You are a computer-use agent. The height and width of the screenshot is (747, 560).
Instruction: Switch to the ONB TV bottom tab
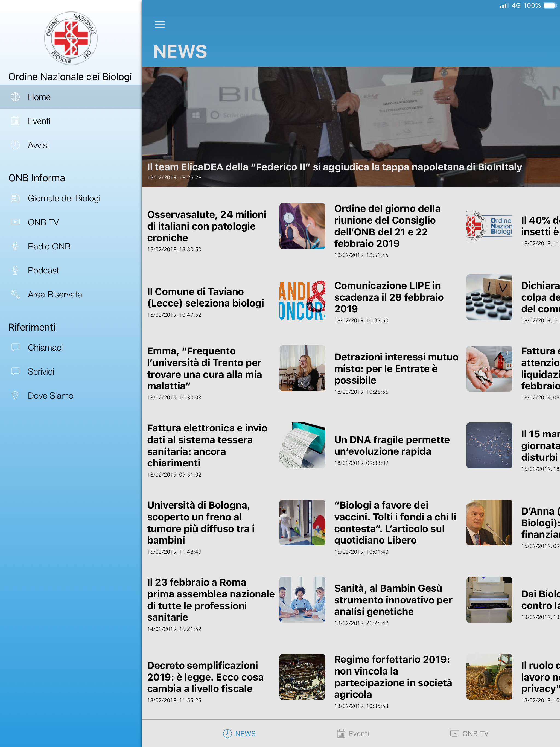pyautogui.click(x=469, y=734)
